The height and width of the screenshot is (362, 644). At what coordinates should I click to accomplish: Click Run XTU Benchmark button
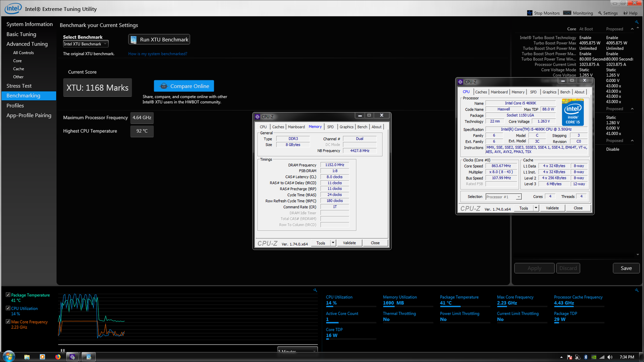click(159, 40)
